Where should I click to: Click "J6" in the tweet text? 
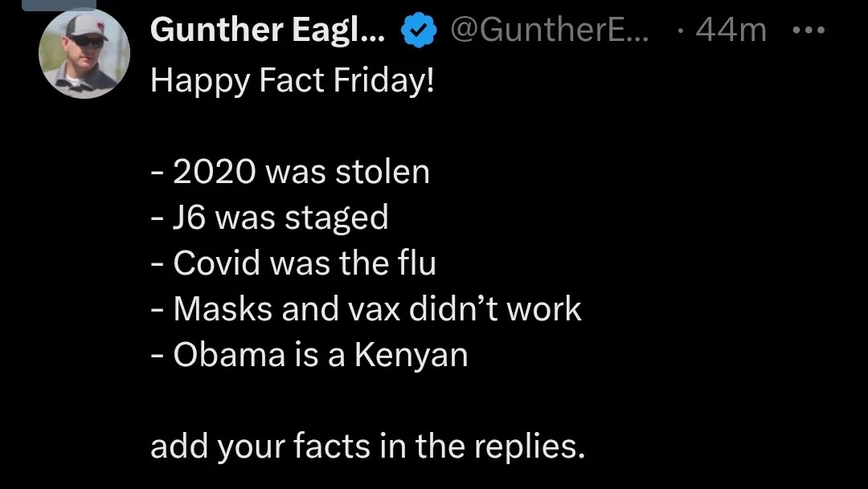(x=190, y=218)
